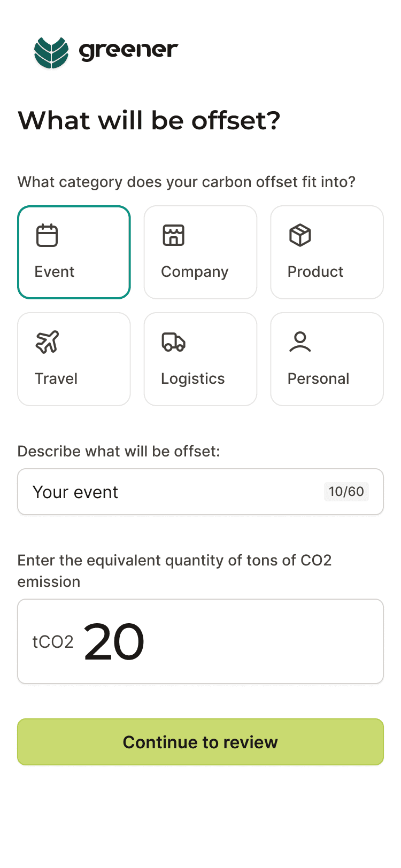This screenshot has width=401, height=868.
Task: Select the Event category option
Action: tap(74, 252)
